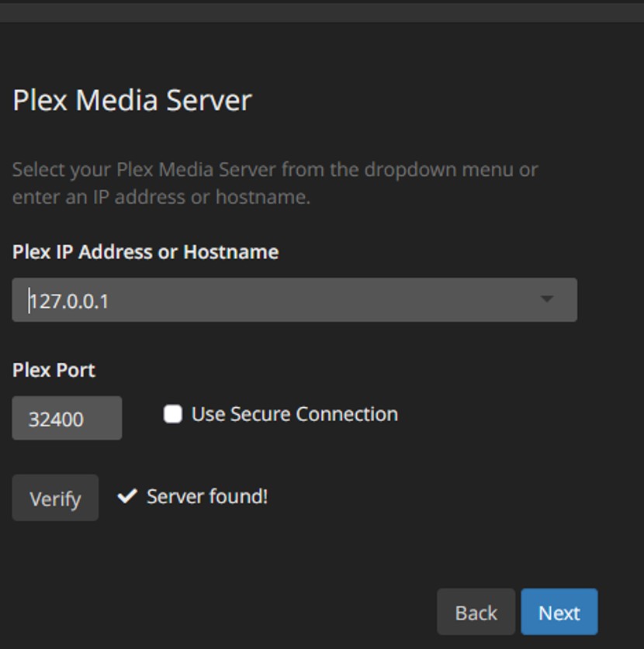The width and height of the screenshot is (644, 649).
Task: Click the Plex IP Address or Hostname field
Action: pyautogui.click(x=295, y=300)
